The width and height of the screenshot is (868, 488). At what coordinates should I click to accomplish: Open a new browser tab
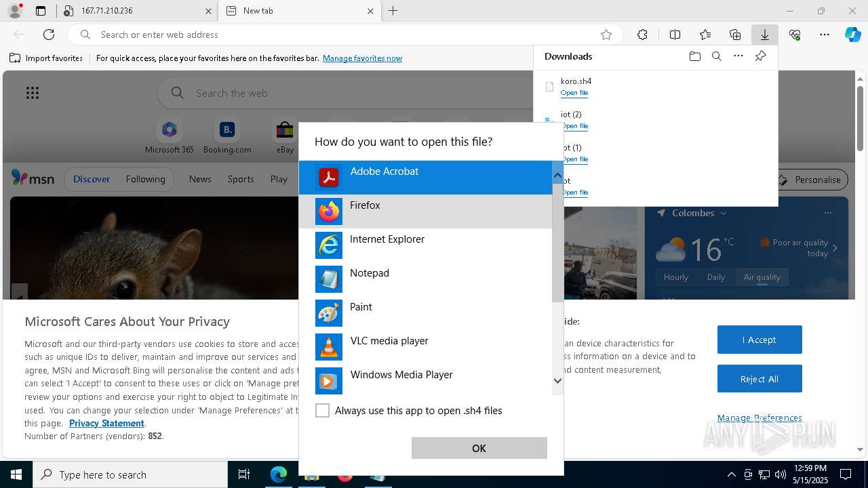[x=393, y=11]
